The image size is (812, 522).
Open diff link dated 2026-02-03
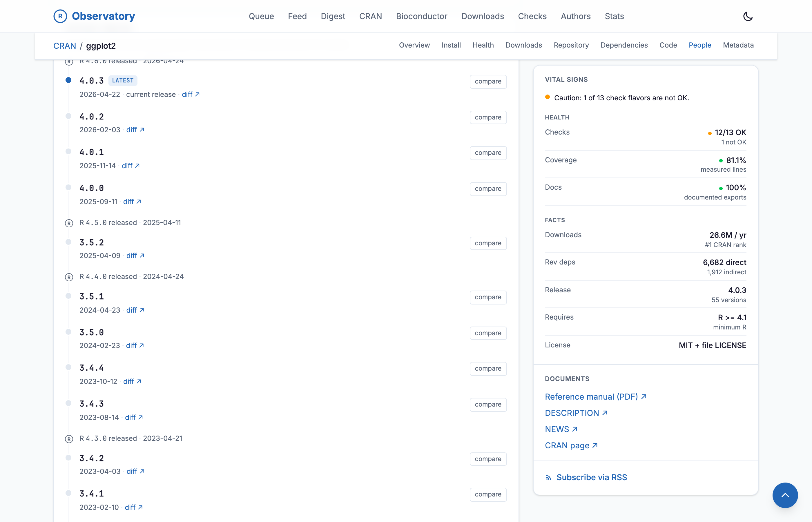[x=135, y=130]
